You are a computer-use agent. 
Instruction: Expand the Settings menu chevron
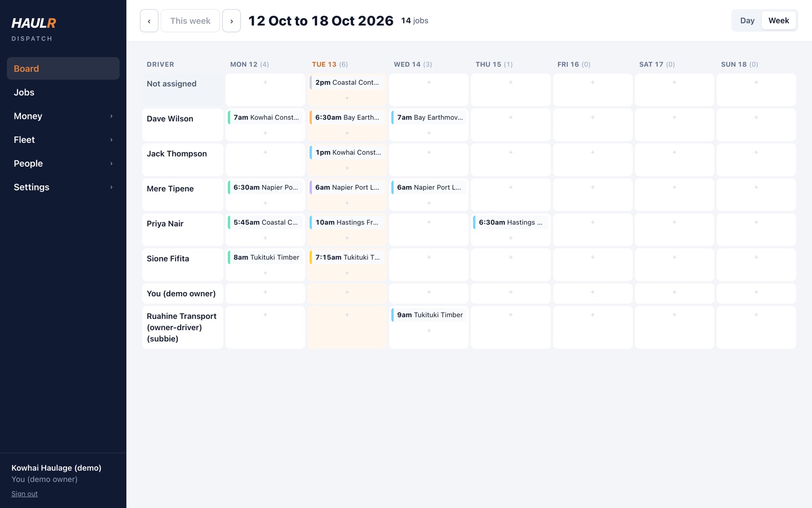(x=111, y=187)
